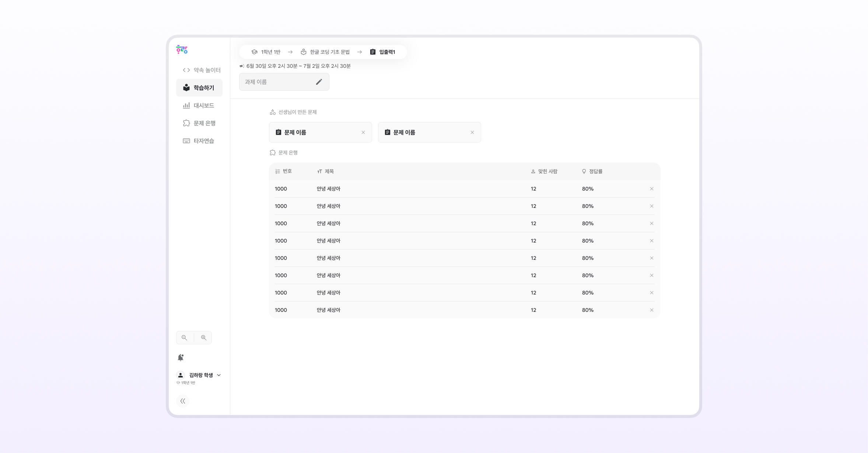This screenshot has width=868, height=453.
Task: Collapse the sidebar with double chevron
Action: point(183,401)
